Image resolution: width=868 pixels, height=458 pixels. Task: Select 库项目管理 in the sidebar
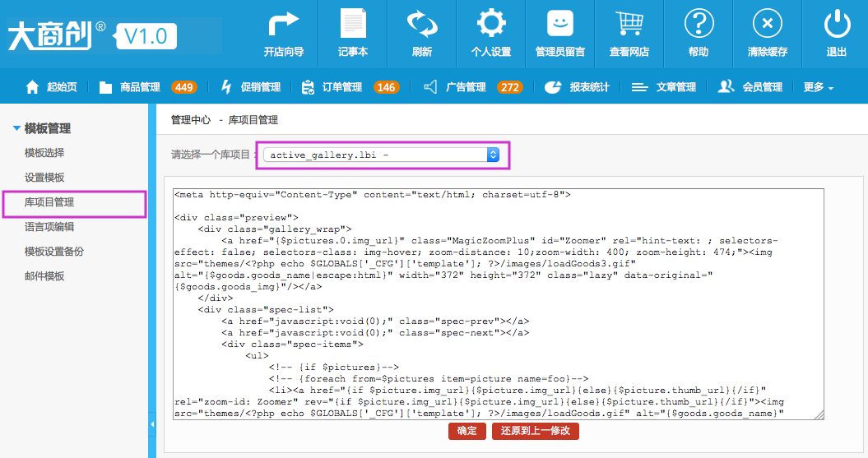pyautogui.click(x=49, y=202)
